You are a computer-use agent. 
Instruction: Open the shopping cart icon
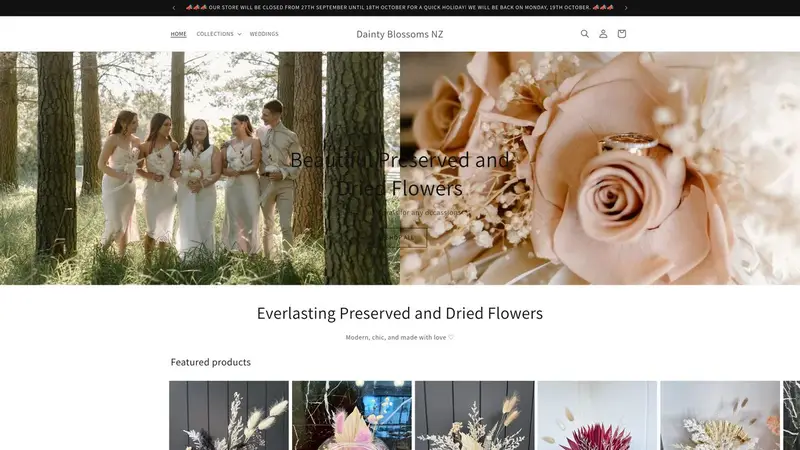[x=621, y=34]
